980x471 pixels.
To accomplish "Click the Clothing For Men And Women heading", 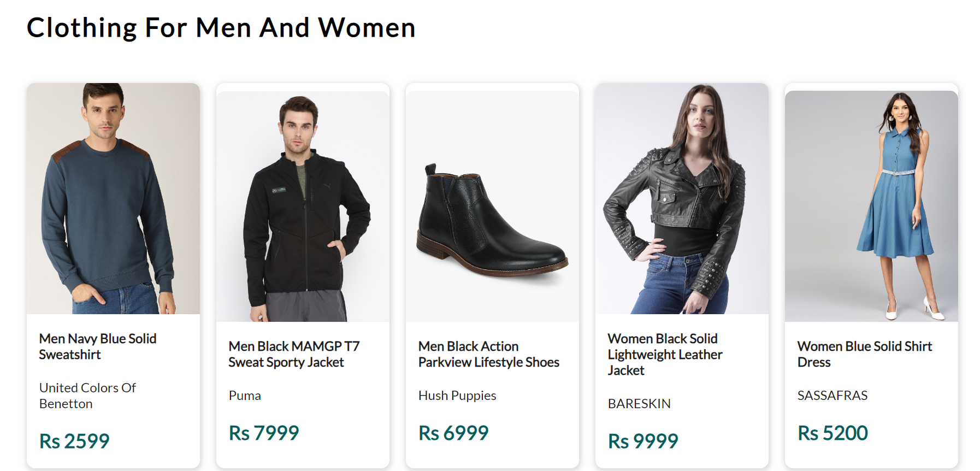I will [x=221, y=28].
